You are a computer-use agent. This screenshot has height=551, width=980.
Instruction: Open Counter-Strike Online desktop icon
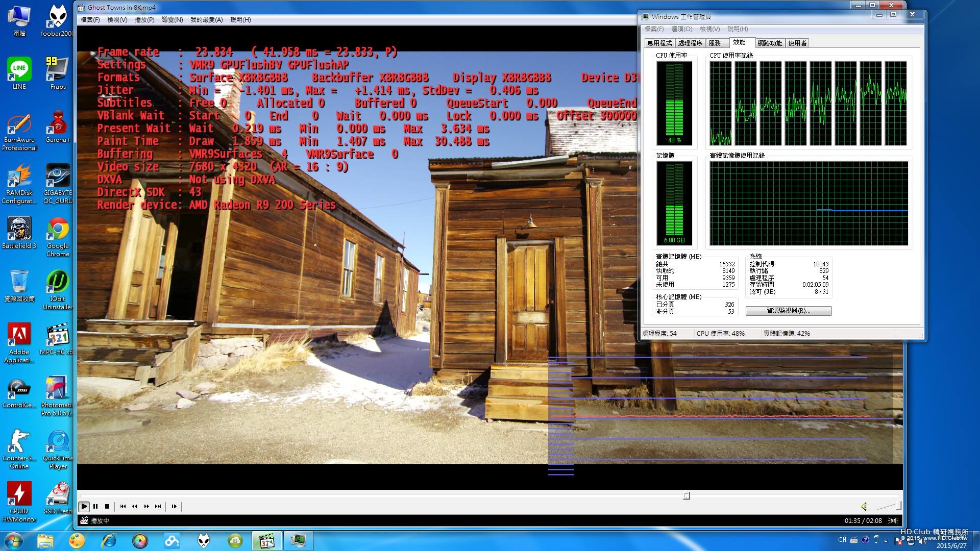point(19,449)
